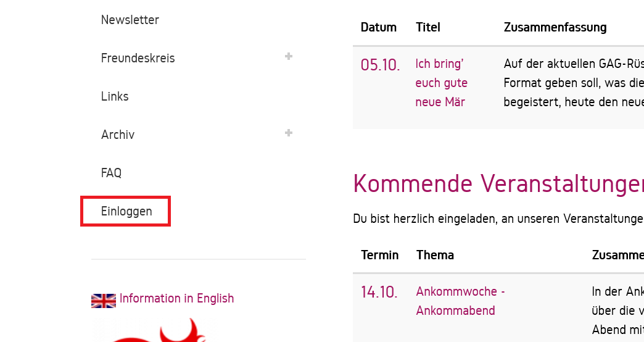This screenshot has height=342, width=644.
Task: Click the Termin column header
Action: coord(379,255)
